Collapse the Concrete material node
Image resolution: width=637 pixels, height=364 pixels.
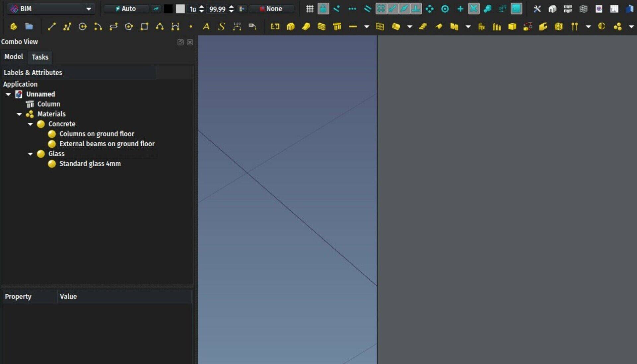(30, 124)
